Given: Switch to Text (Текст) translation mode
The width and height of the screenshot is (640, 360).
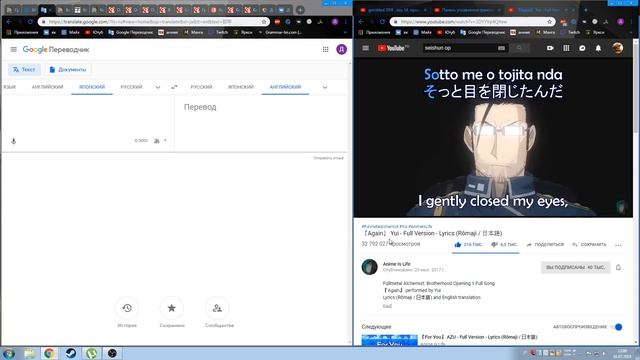Looking at the screenshot, I should [x=24, y=70].
